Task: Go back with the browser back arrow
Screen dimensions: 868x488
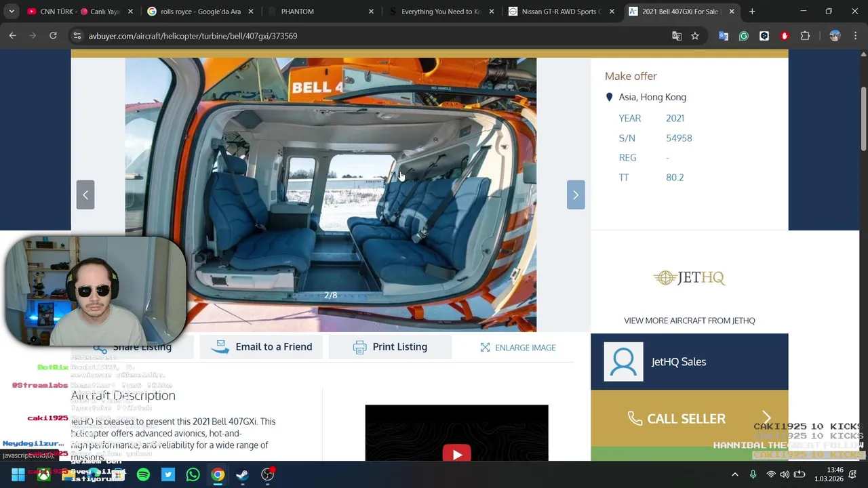Action: coord(12,36)
